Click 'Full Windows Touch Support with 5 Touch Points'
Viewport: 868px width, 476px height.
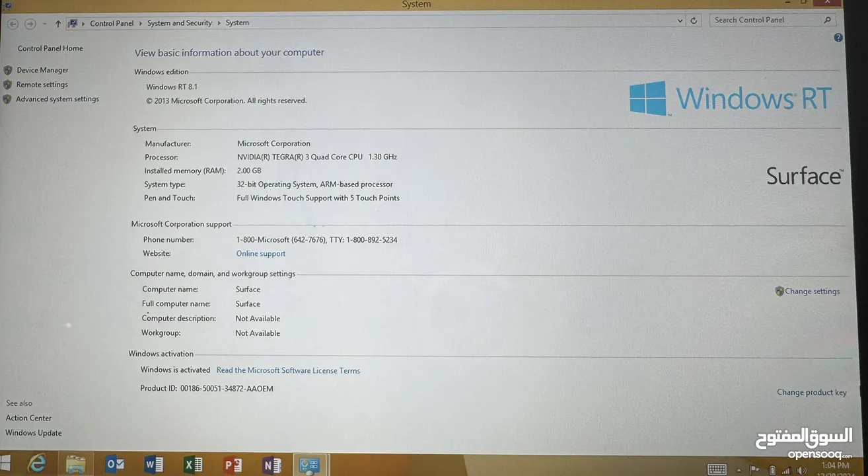[x=318, y=198]
